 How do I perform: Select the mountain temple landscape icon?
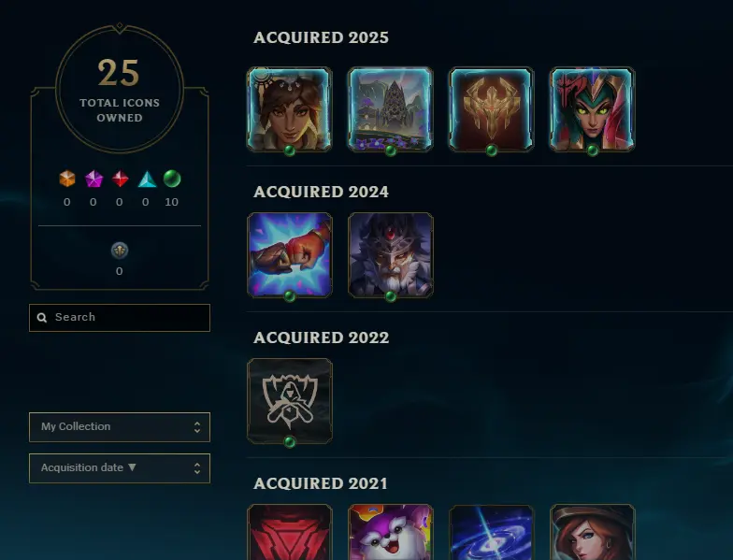pos(391,109)
